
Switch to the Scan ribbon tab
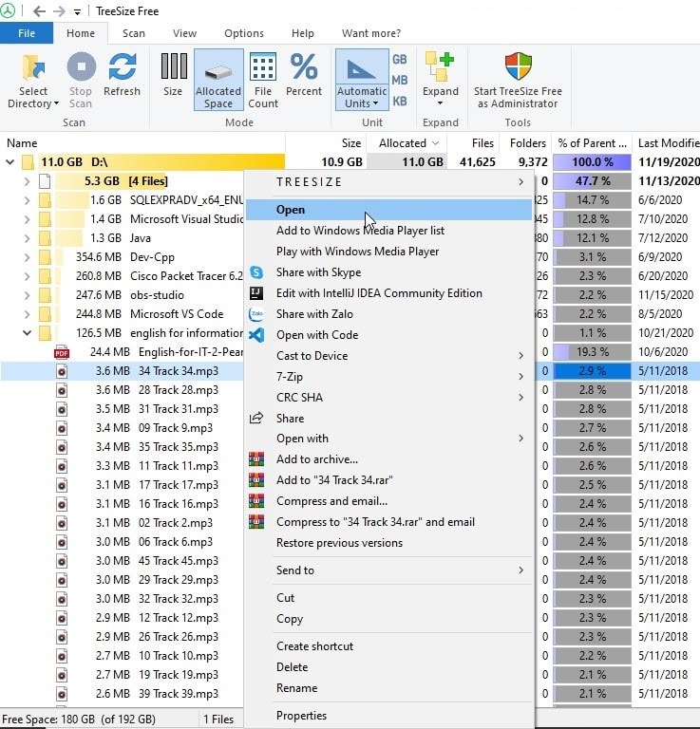134,33
